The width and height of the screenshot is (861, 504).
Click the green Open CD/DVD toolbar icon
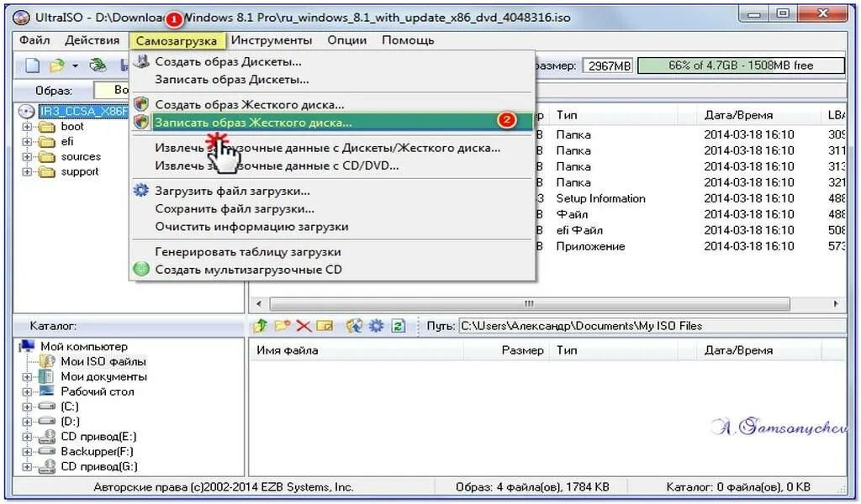point(98,66)
